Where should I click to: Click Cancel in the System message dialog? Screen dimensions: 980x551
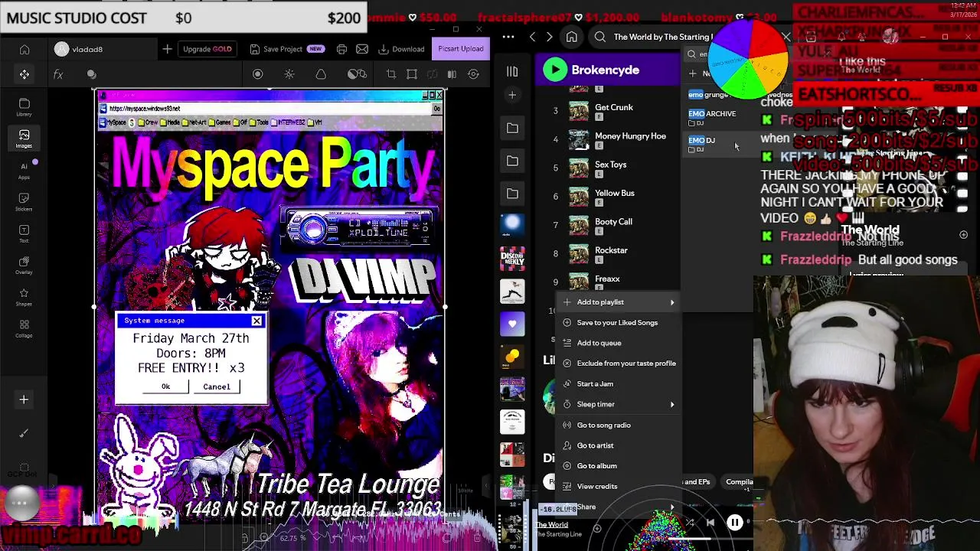pos(217,386)
